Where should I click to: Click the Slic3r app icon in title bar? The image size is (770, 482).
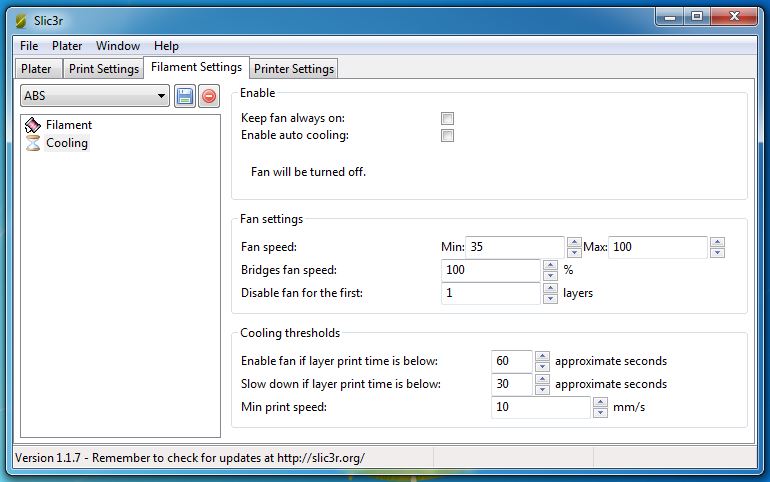[x=21, y=21]
